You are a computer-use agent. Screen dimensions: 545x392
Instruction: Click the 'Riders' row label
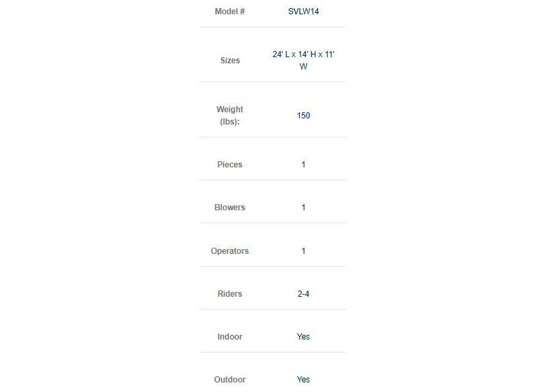(x=230, y=294)
